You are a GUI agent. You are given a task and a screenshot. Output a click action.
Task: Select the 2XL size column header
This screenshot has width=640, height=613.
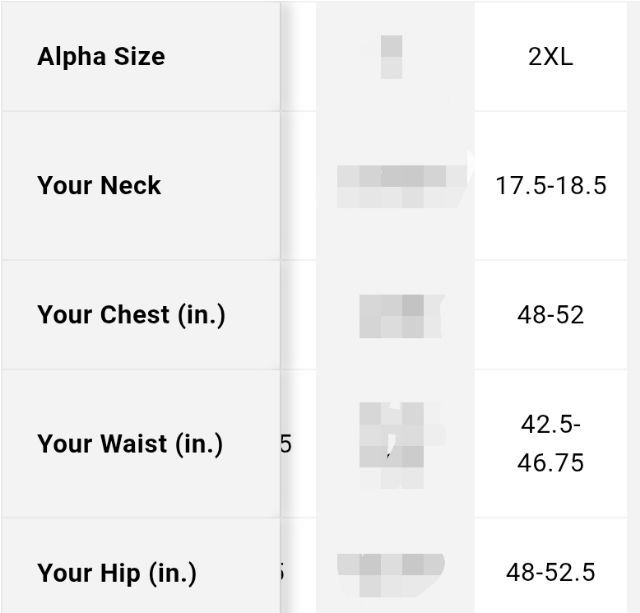pyautogui.click(x=551, y=57)
